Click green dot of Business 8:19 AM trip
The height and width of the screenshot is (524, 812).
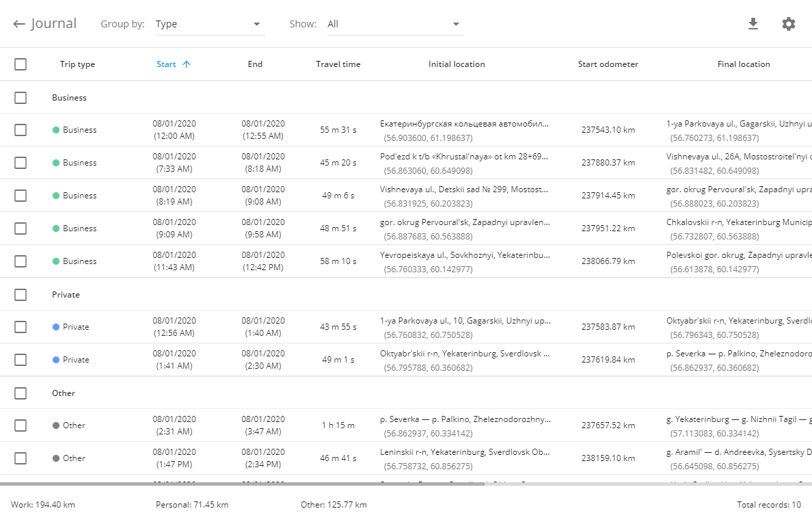(x=56, y=196)
